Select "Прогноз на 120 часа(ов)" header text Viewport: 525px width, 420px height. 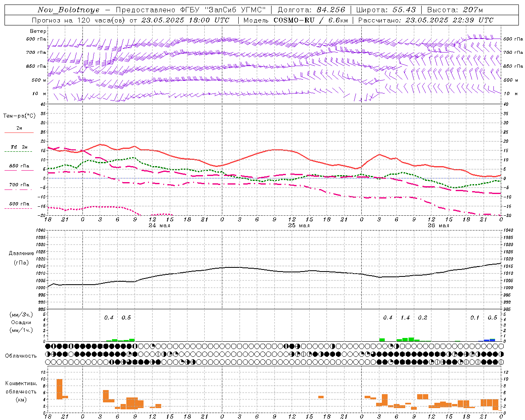(x=79, y=20)
